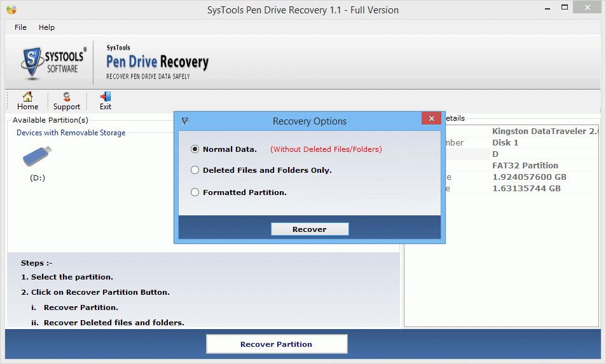Click the Pen Drive Recovery banner title

tap(157, 62)
